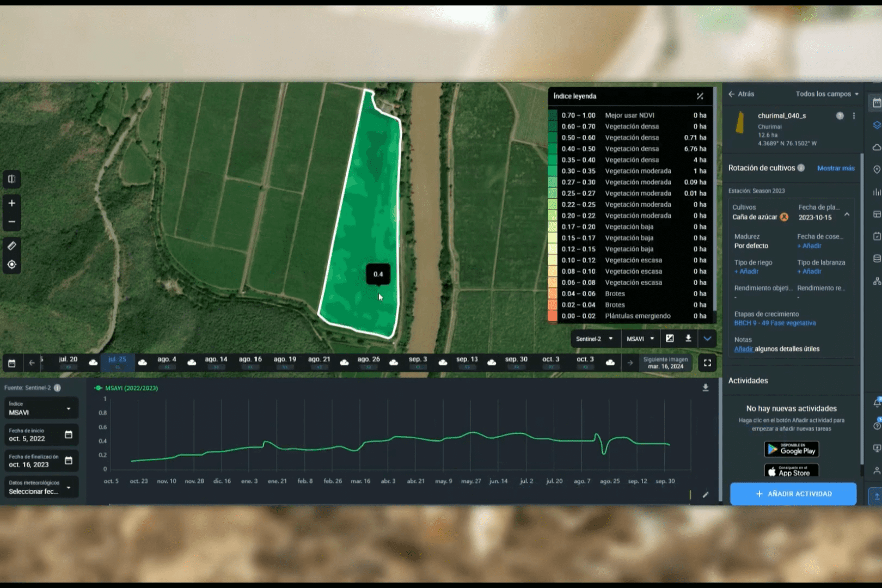882x588 pixels.
Task: Select the ruler measure tool
Action: point(11,246)
